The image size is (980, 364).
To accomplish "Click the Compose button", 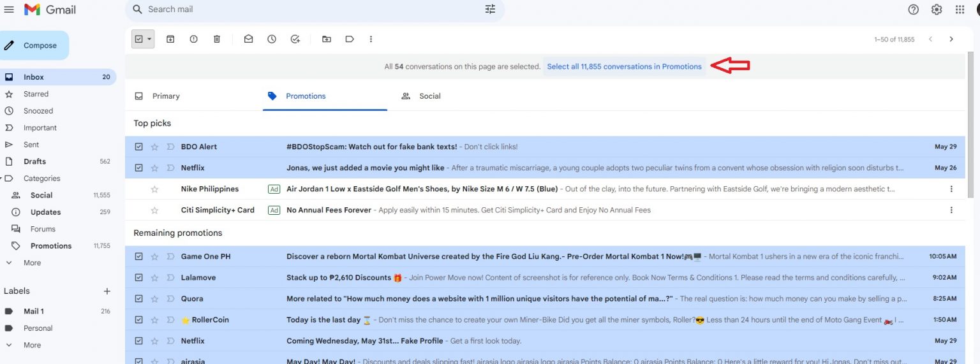I will [34, 46].
